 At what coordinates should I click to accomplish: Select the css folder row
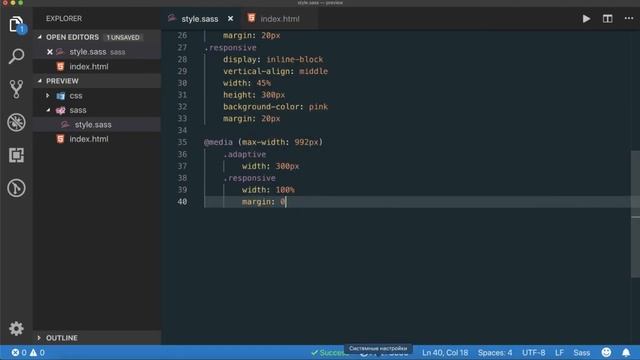coord(97,96)
